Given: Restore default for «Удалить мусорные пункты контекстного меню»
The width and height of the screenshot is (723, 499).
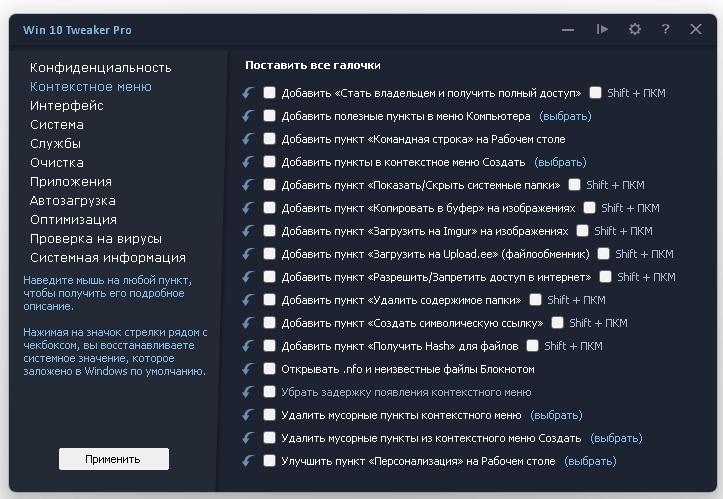Looking at the screenshot, I should (248, 416).
